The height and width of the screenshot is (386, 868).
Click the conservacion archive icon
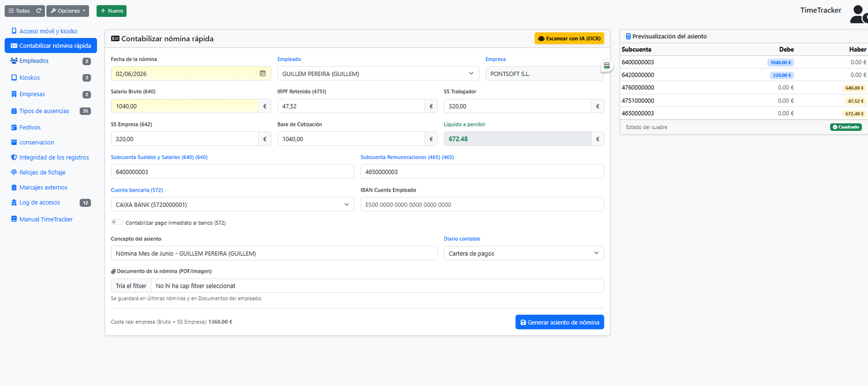click(x=14, y=142)
